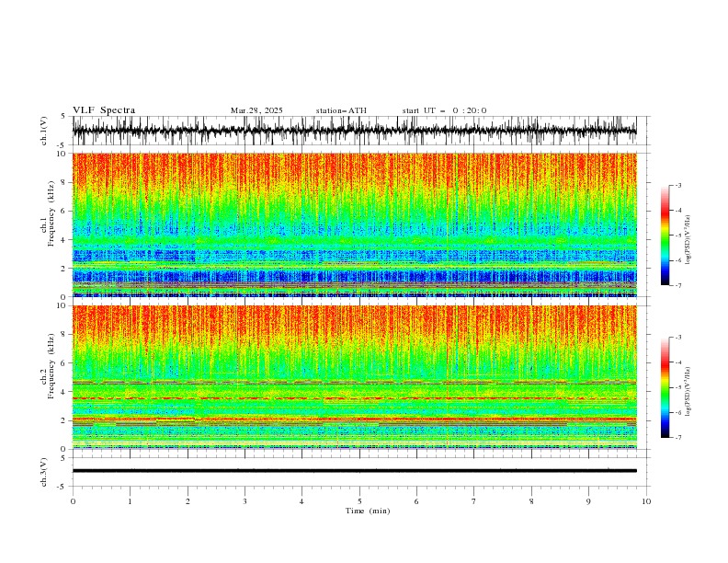Click the "station=ATH" header text
This screenshot has width=728, height=563.
341,110
